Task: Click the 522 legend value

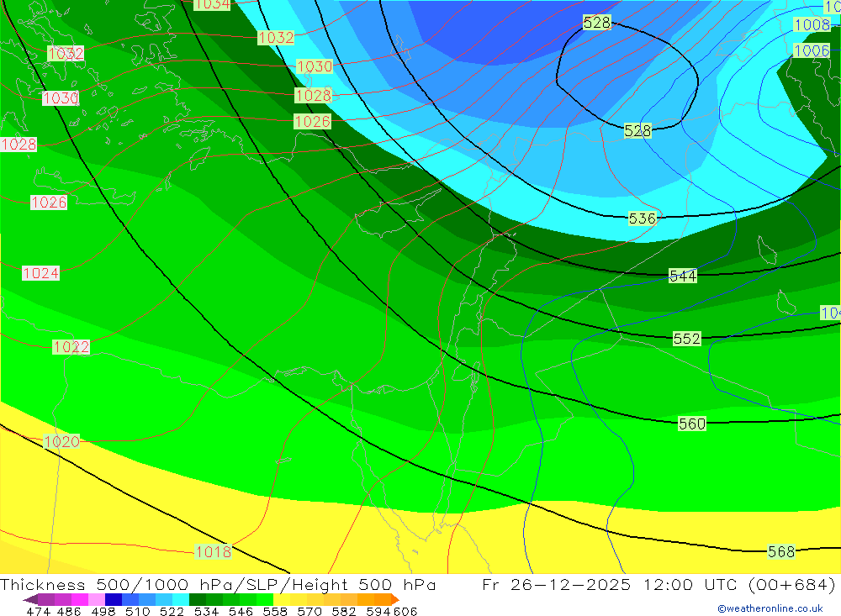Action: (172, 611)
